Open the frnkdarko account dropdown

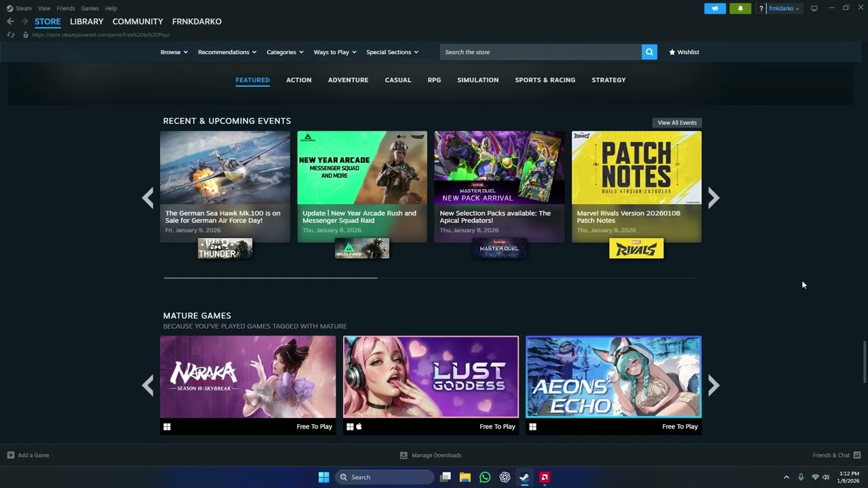pyautogui.click(x=784, y=9)
